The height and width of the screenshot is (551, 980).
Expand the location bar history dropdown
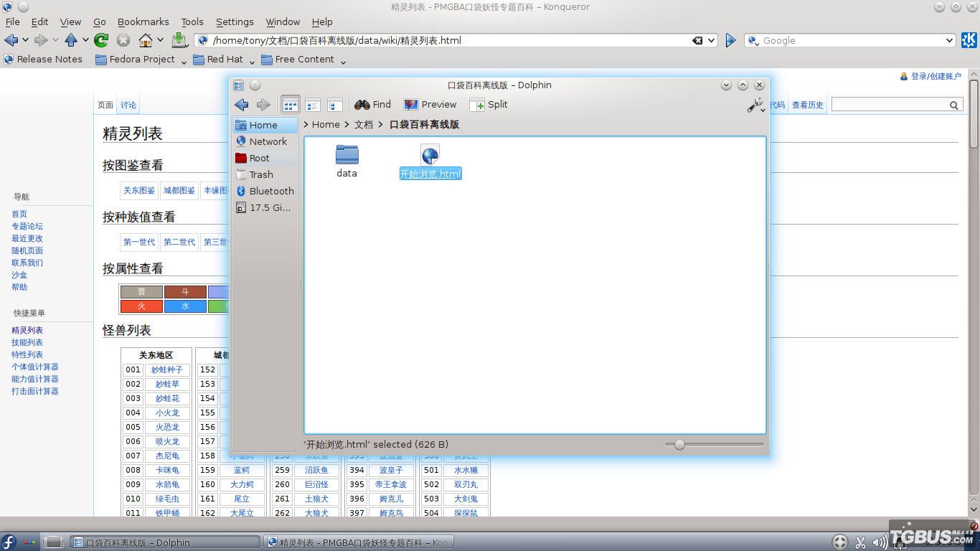click(712, 40)
